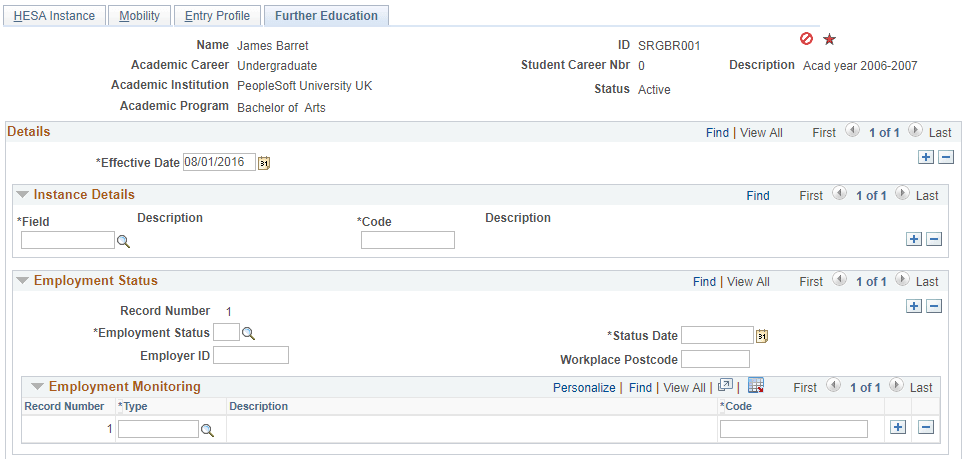This screenshot has width=962, height=459.
Task: Open Employment Monitoring grid in new window
Action: (725, 385)
